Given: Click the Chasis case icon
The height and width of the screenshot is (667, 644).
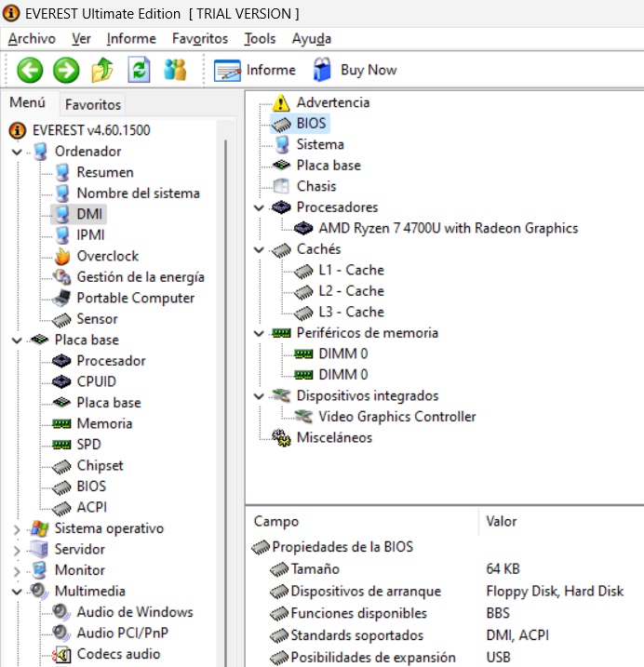Looking at the screenshot, I should click(281, 186).
